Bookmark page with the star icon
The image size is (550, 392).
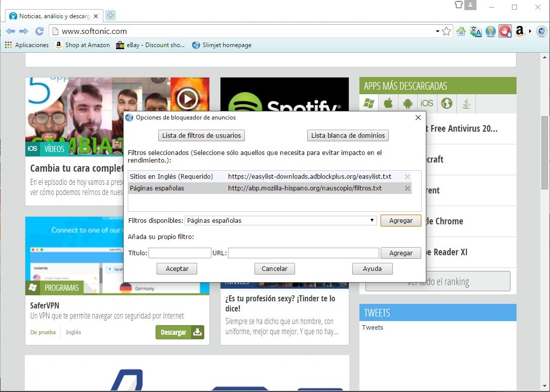point(446,31)
